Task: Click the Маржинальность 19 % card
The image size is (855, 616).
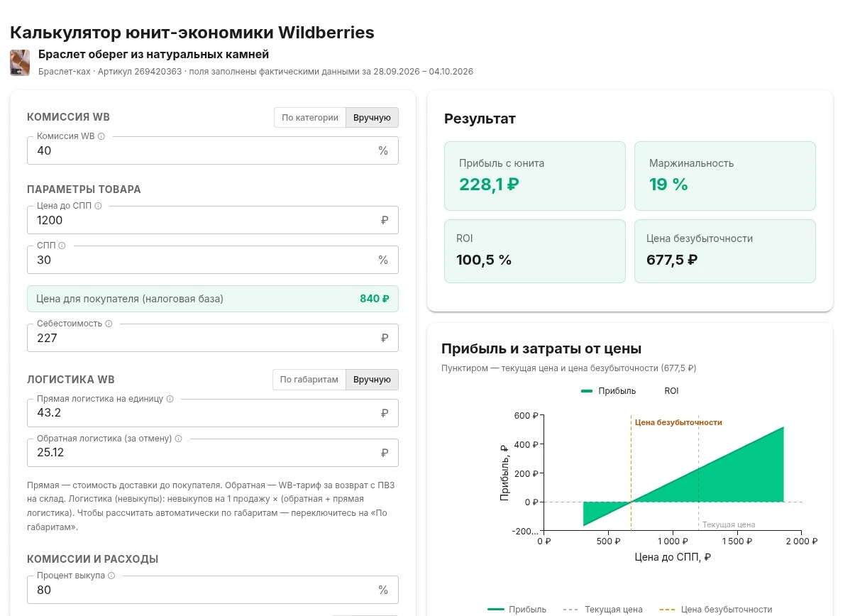Action: coord(725,176)
